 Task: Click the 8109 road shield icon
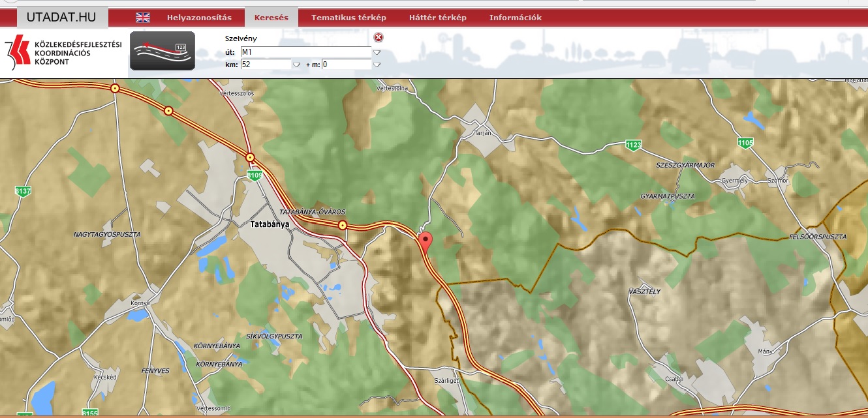pos(255,175)
